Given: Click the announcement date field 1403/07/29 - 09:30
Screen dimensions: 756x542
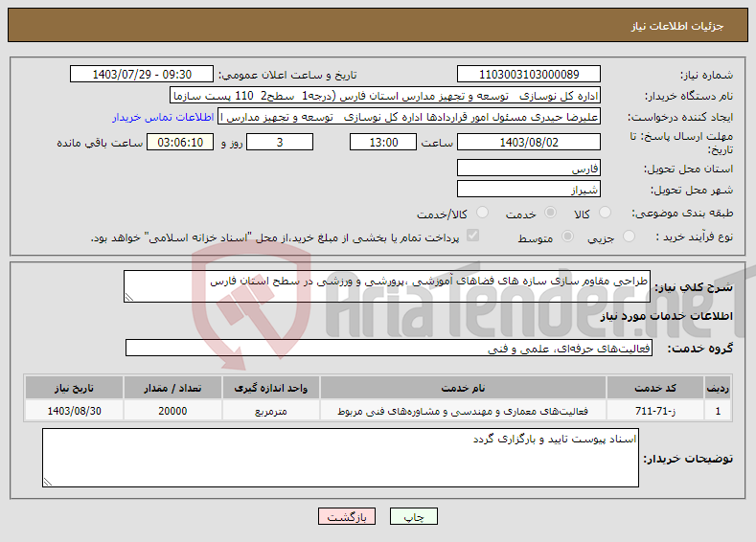Looking at the screenshot, I should [142, 74].
